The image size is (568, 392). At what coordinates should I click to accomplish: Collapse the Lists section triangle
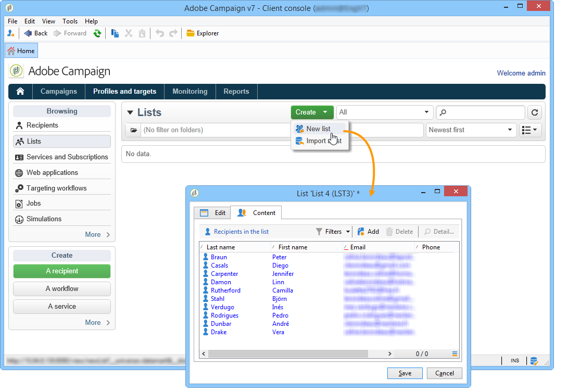point(130,112)
